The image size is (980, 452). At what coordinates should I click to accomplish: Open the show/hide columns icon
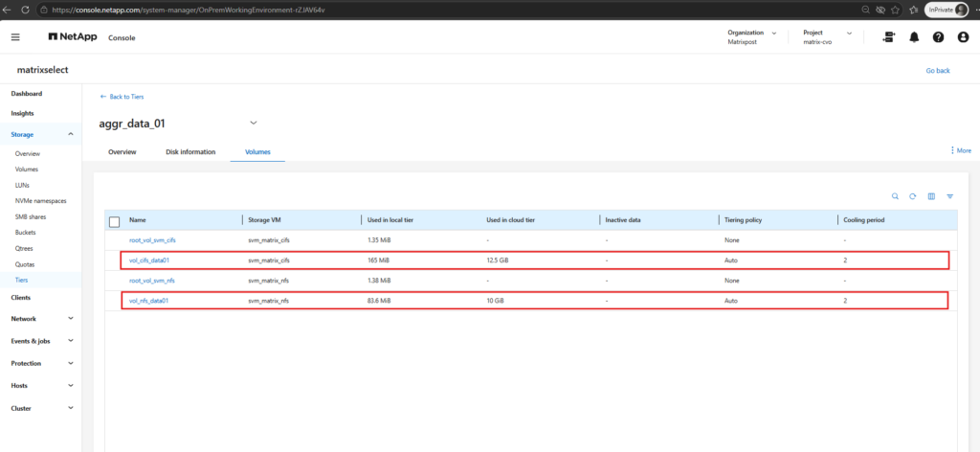click(931, 196)
